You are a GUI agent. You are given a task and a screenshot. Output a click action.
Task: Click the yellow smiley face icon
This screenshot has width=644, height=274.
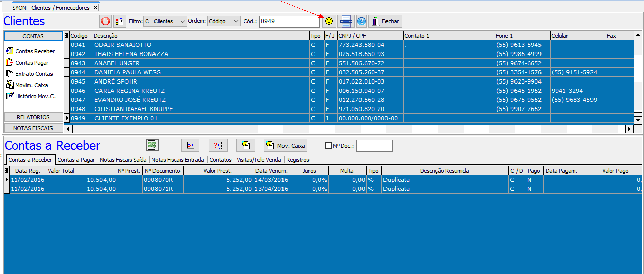[x=329, y=21]
